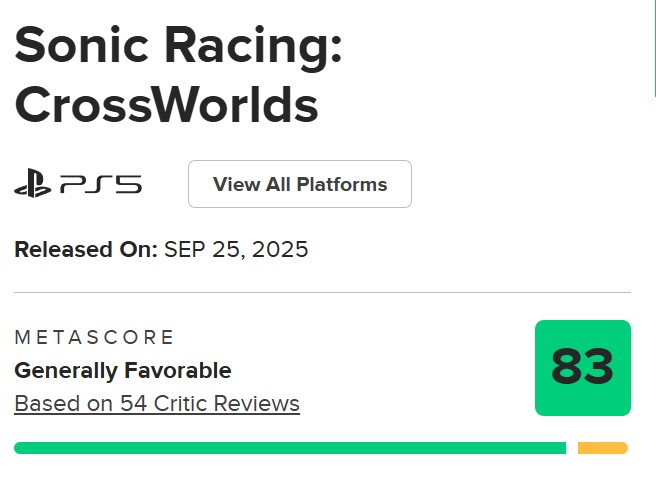Click the teal vertical bar at the right edge
This screenshot has width=656, height=485.
(654, 48)
